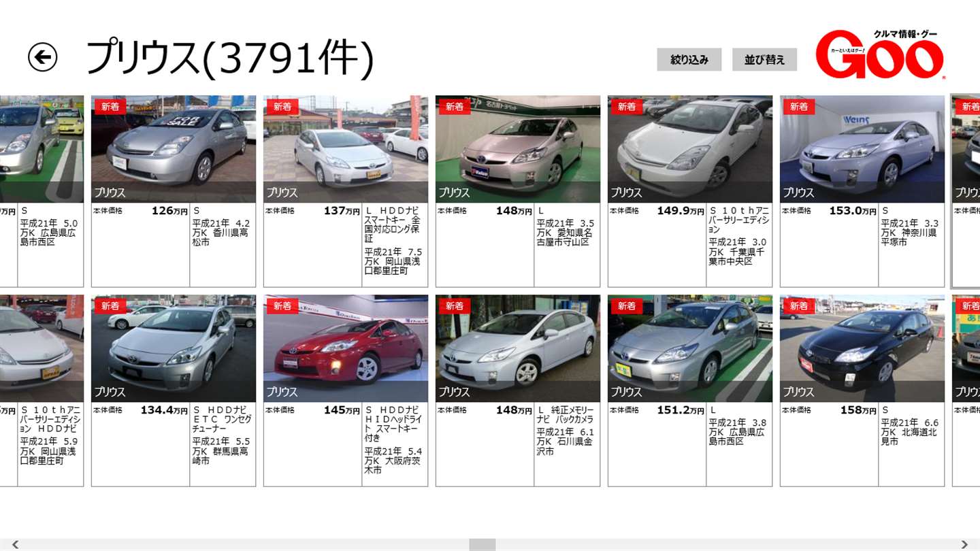Click the プリウス(3791件) page title
The height and width of the screenshot is (551, 980).
click(230, 58)
